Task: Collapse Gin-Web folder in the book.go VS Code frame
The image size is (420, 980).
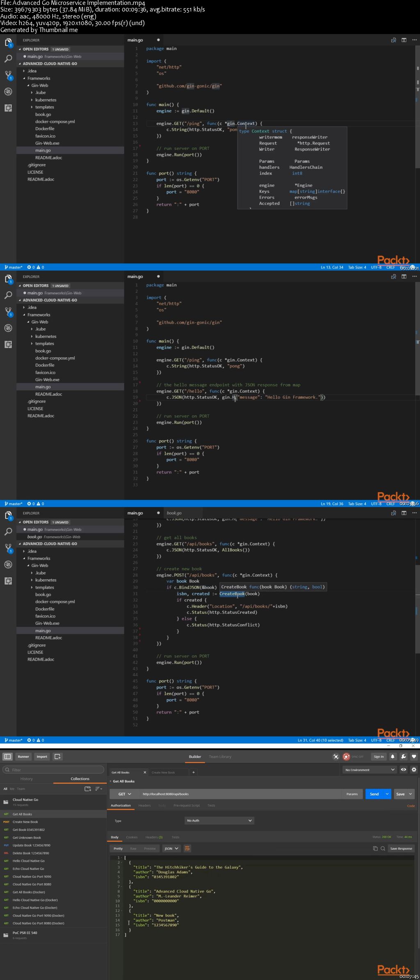Action: coord(39,565)
